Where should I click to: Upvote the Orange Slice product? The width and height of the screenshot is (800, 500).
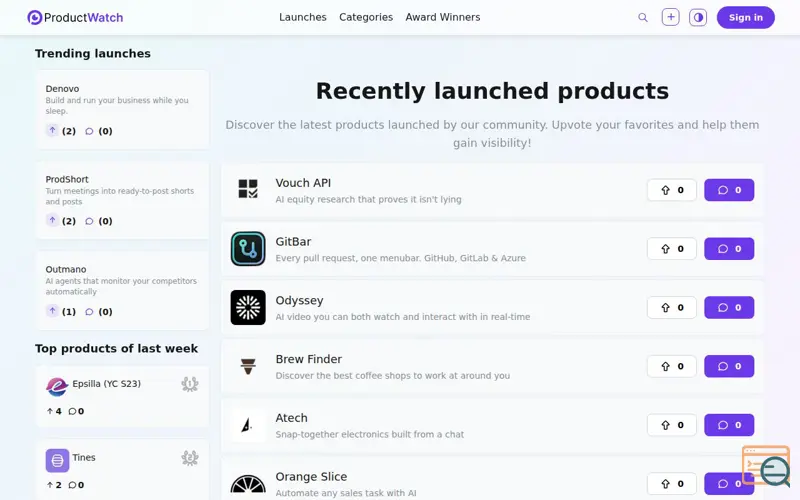(671, 483)
